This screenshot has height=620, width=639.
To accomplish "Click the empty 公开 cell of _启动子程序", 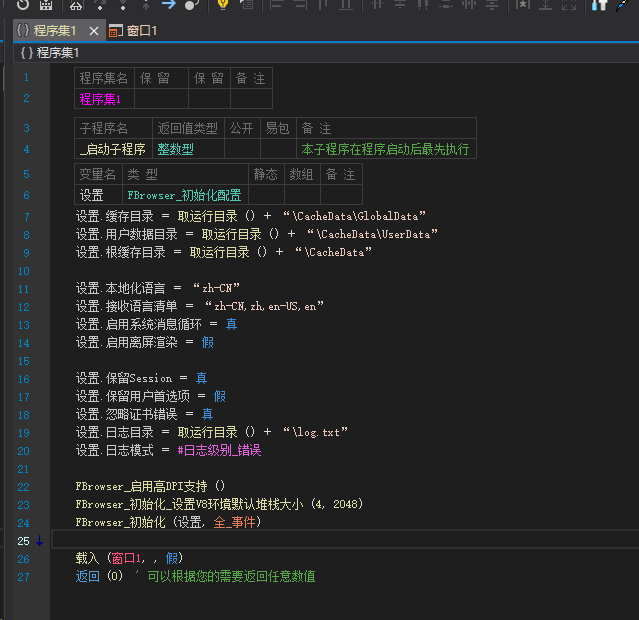I will click(242, 149).
